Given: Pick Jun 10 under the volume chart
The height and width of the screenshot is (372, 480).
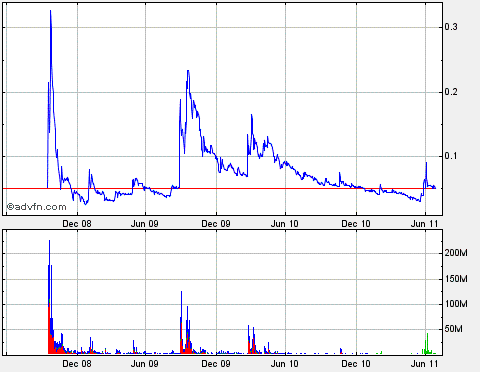Looking at the screenshot, I should point(284,364).
